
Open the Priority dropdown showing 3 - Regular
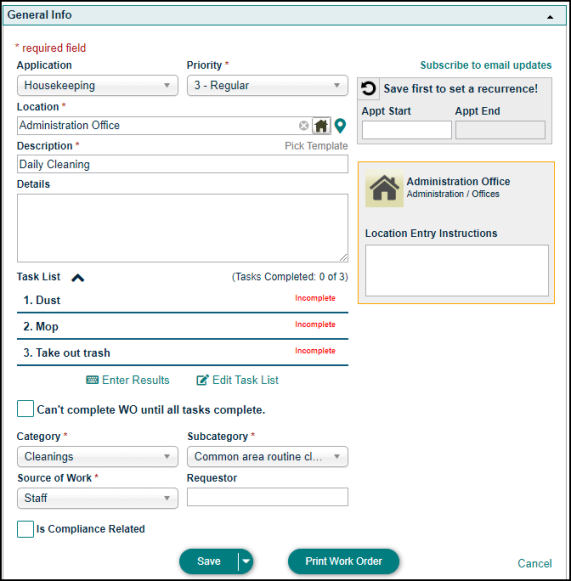[268, 86]
